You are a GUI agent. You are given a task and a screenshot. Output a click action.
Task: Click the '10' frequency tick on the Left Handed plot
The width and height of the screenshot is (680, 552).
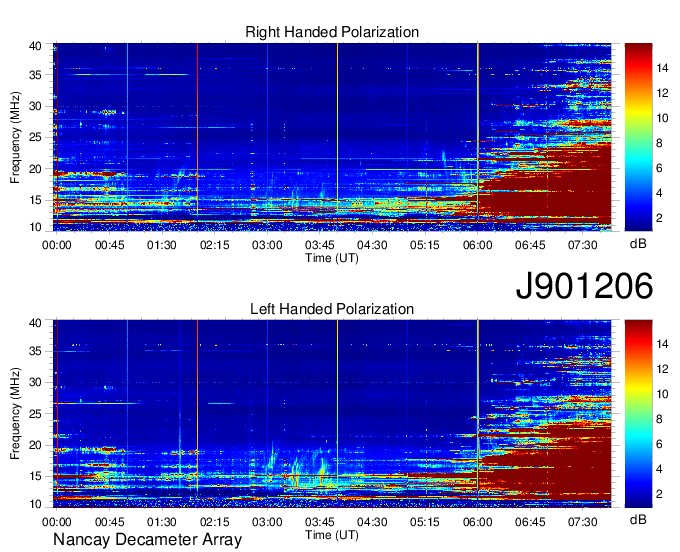pyautogui.click(x=35, y=504)
